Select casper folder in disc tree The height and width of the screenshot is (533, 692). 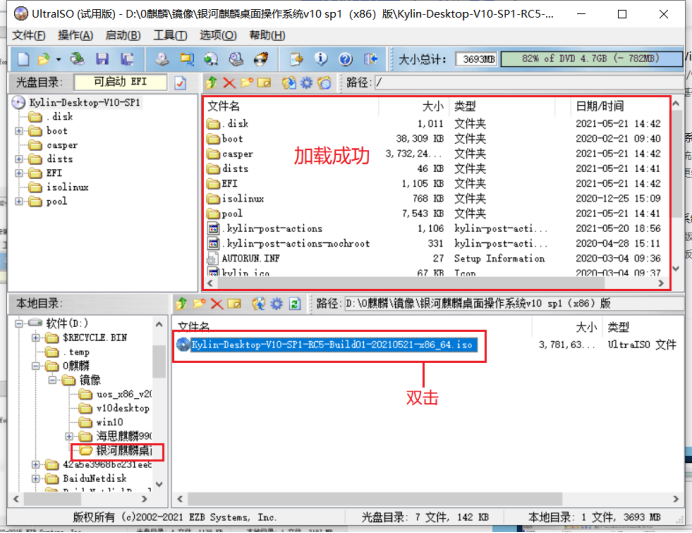click(x=62, y=145)
